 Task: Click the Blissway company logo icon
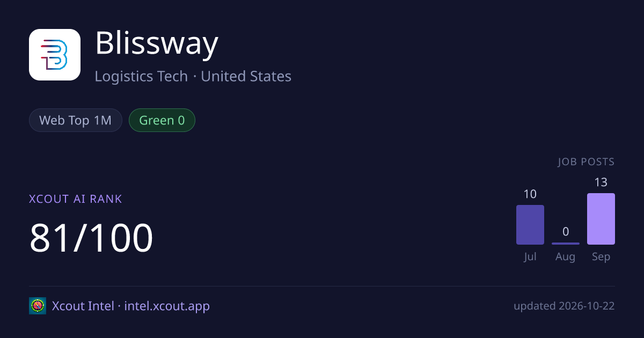pyautogui.click(x=55, y=55)
